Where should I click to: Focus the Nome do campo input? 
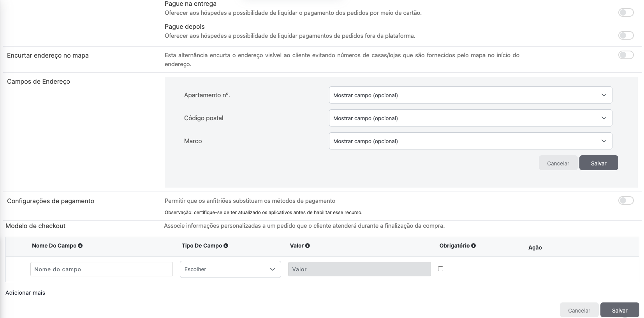pos(101,269)
